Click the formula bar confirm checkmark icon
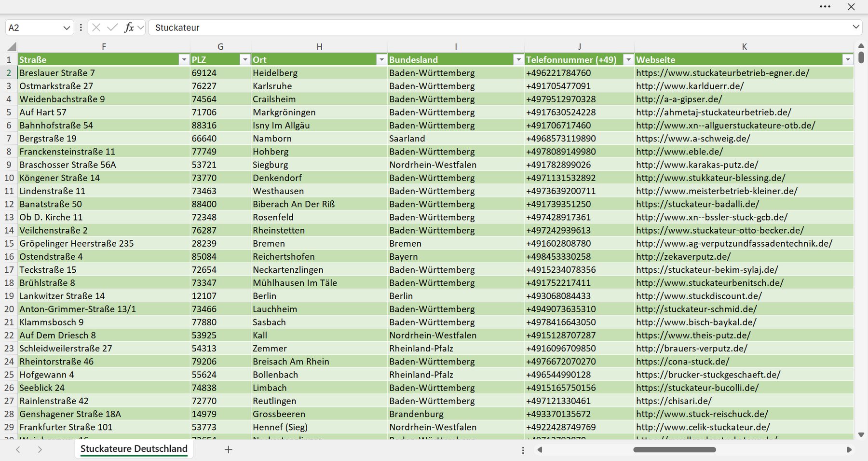Viewport: 868px width, 461px height. pyautogui.click(x=112, y=28)
